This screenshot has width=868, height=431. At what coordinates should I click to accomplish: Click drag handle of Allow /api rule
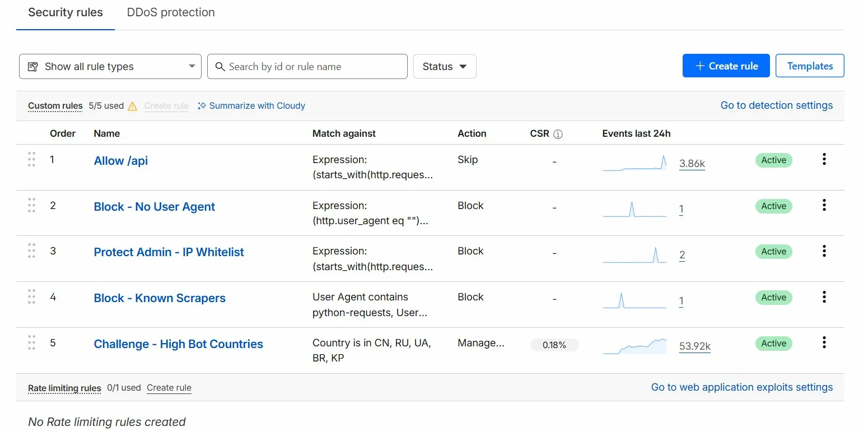[31, 159]
